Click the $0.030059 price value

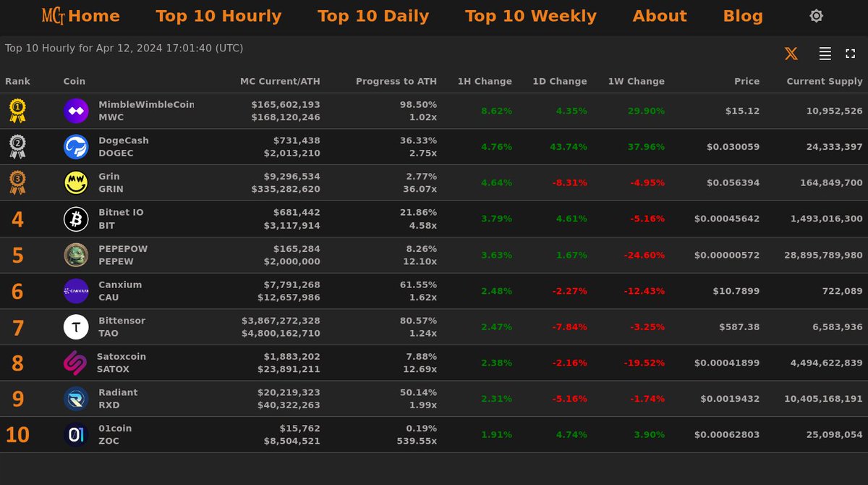point(733,147)
